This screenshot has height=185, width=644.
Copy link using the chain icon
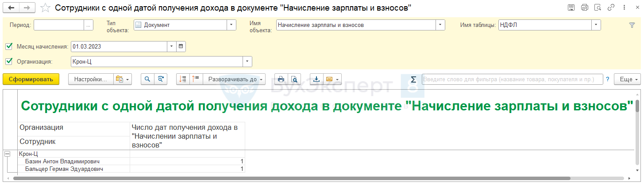pyautogui.click(x=611, y=8)
